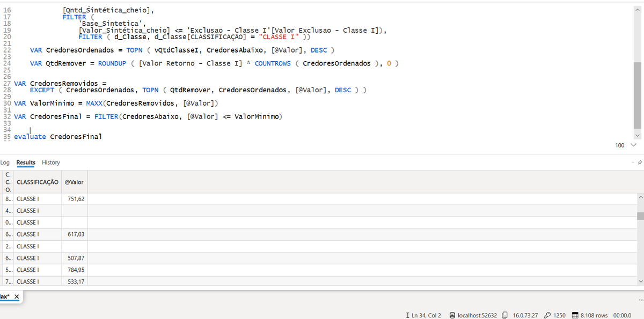The width and height of the screenshot is (644, 319).
Task: Select the cell with value 784,95
Action: tap(76, 270)
